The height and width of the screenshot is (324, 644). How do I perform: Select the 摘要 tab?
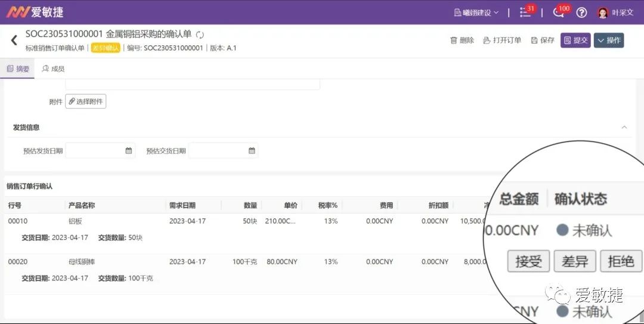click(18, 69)
